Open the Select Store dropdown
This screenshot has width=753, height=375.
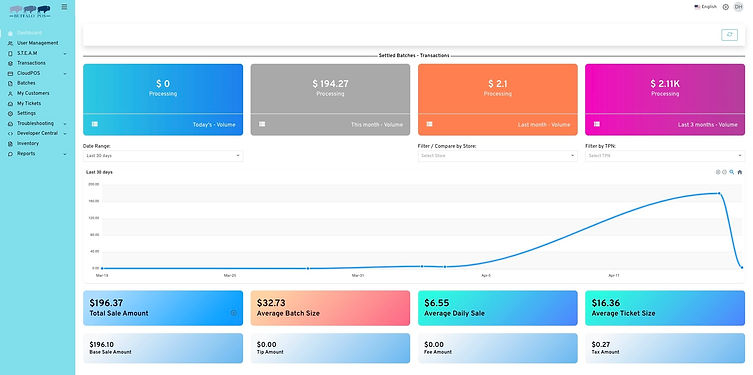click(498, 156)
